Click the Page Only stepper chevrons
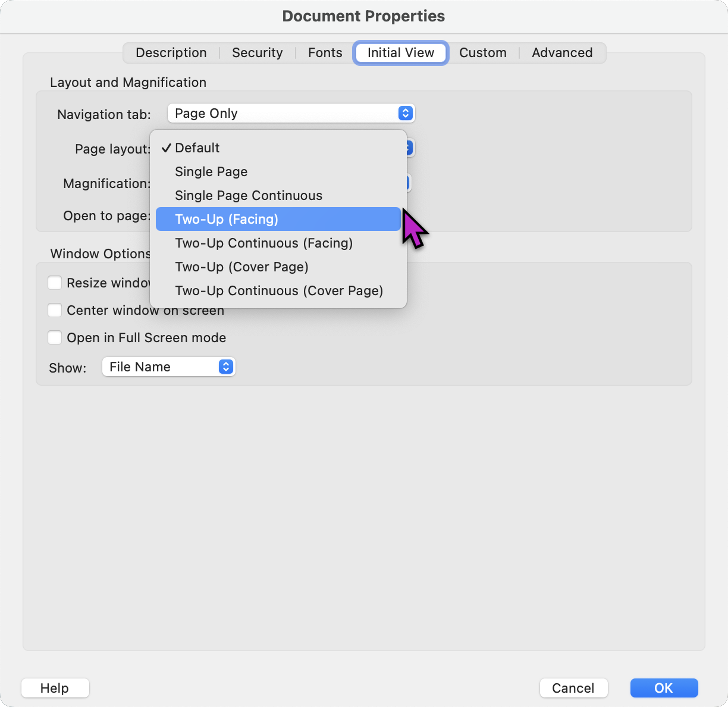Viewport: 728px width, 707px height. coord(405,113)
